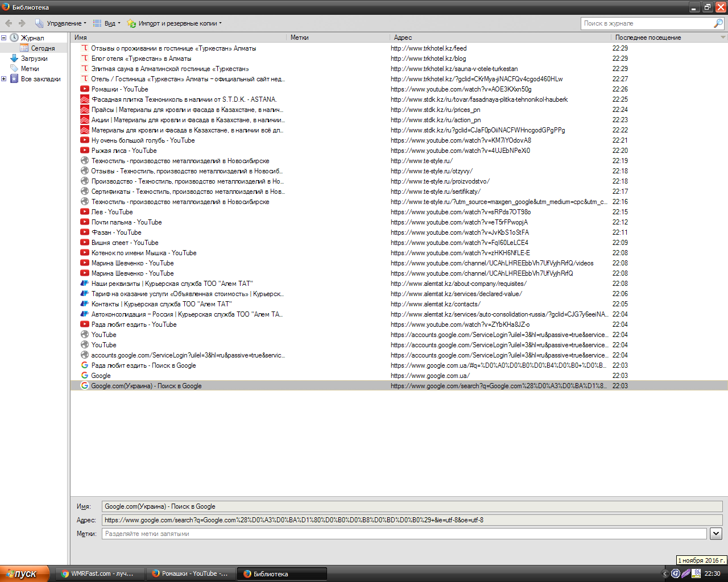Switch to WMRFast.com taskbar window
This screenshot has width=728, height=582.
(x=100, y=574)
